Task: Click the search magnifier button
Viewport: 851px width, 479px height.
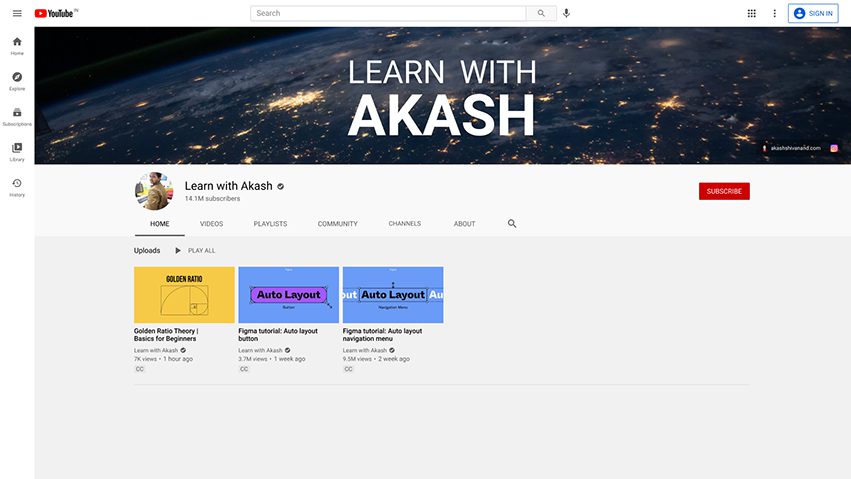Action: 541,13
